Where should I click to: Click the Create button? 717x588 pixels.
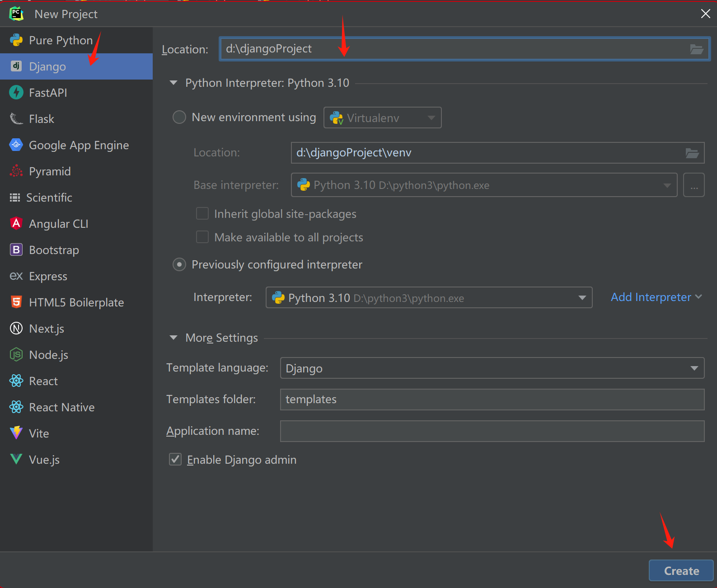click(681, 571)
